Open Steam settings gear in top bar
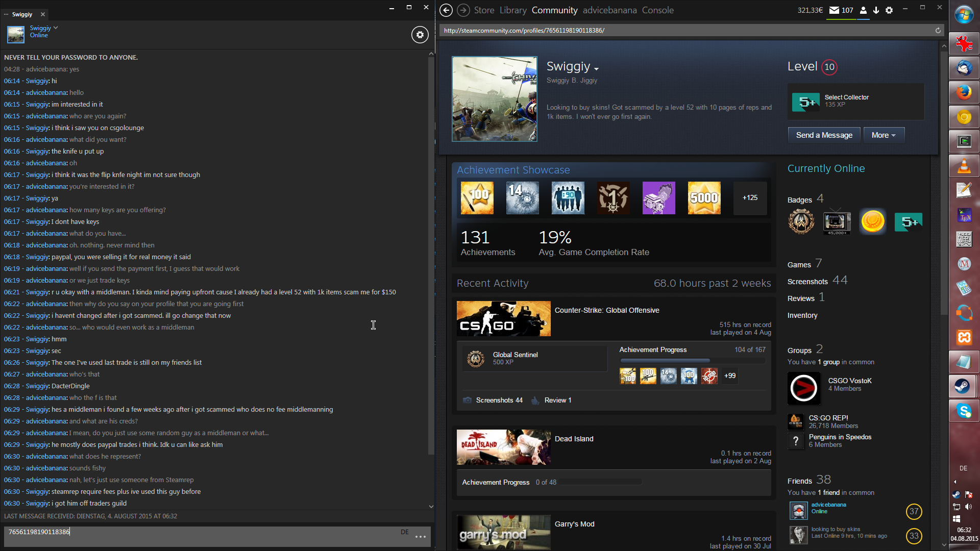The image size is (980, 551). 889,10
